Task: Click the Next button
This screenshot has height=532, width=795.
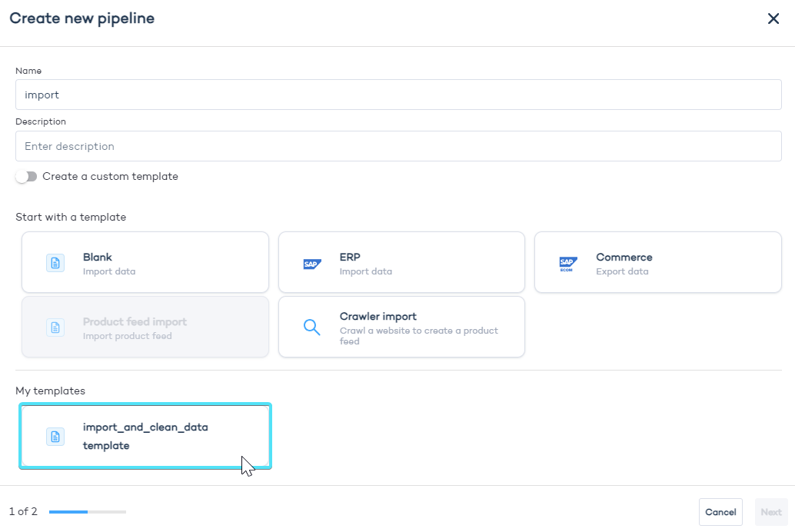Action: pos(771,511)
